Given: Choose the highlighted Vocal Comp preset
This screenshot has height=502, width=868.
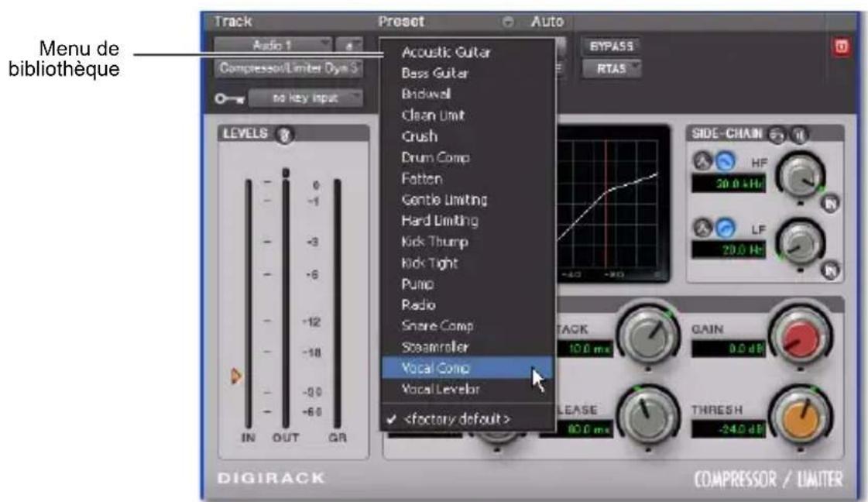Looking at the screenshot, I should [468, 368].
